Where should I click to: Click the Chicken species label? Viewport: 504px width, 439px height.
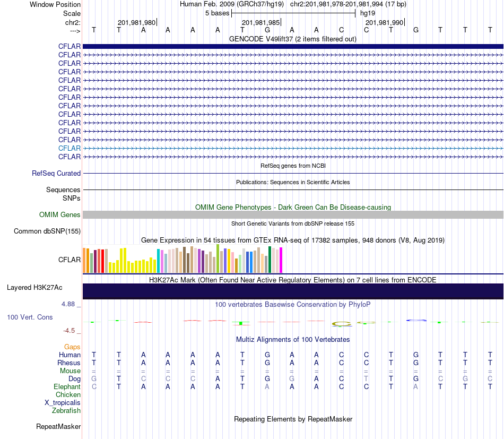click(x=68, y=394)
